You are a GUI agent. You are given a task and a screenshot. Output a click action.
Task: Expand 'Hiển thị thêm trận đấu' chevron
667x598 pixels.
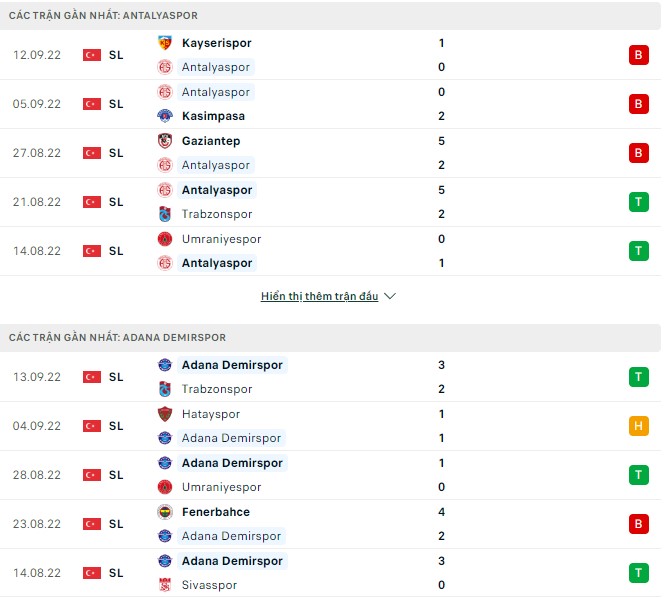[x=390, y=297]
